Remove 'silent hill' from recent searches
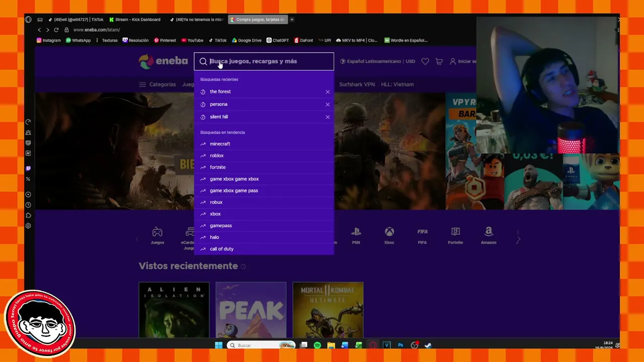The height and width of the screenshot is (362, 644). click(x=328, y=117)
